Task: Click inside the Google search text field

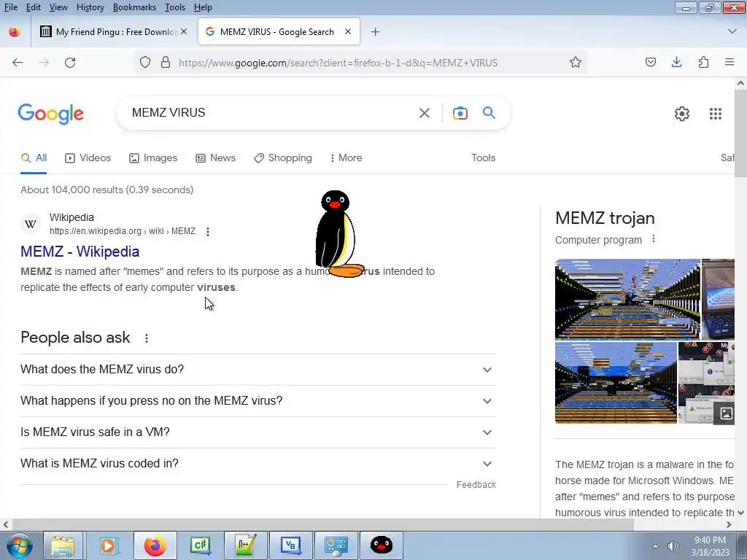Action: coord(271,113)
